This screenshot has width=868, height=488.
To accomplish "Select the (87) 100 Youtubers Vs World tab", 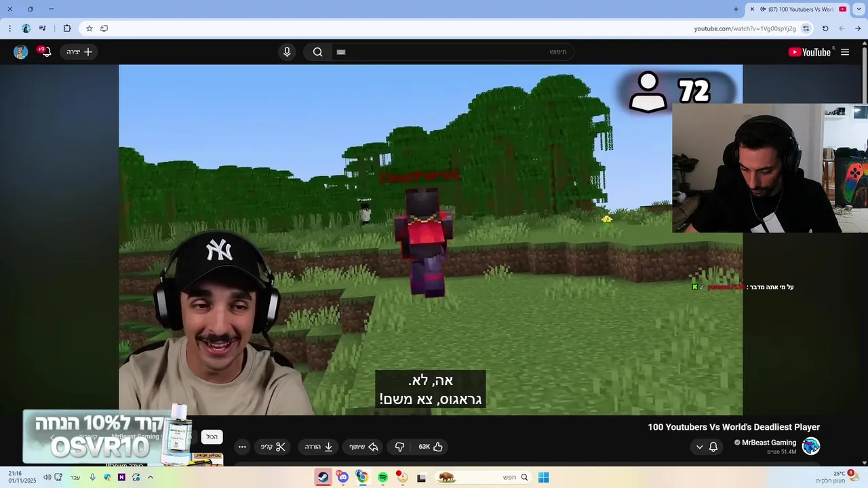I will pos(797,9).
